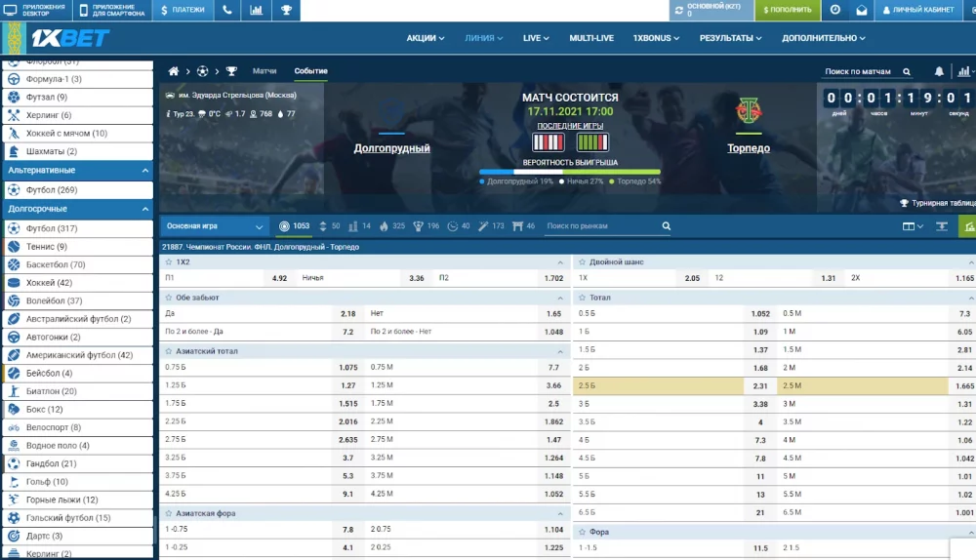Screen dimensions: 976x560
Task: Open the statistics bar-chart icon in top bar
Action: (x=256, y=10)
